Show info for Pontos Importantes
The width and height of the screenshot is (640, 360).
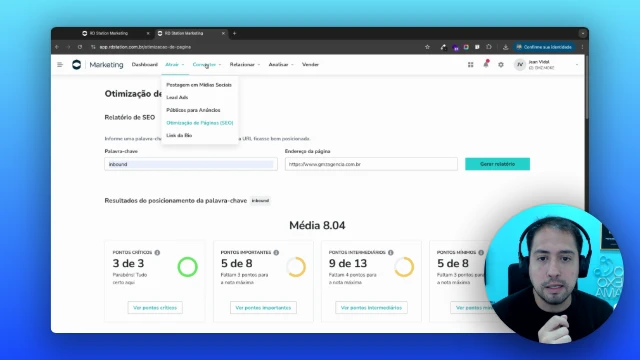[276, 253]
